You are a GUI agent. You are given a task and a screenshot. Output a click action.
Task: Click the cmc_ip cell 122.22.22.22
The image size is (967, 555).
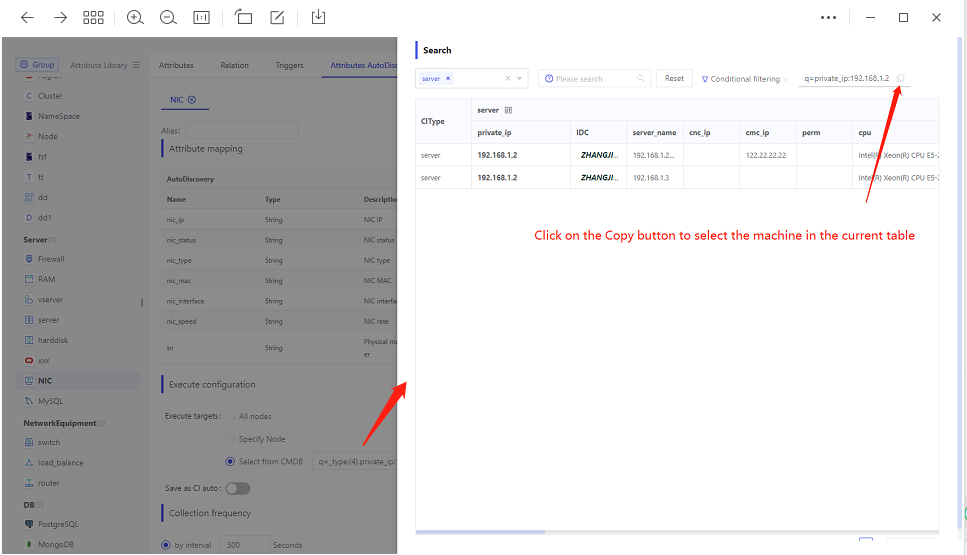coord(766,155)
